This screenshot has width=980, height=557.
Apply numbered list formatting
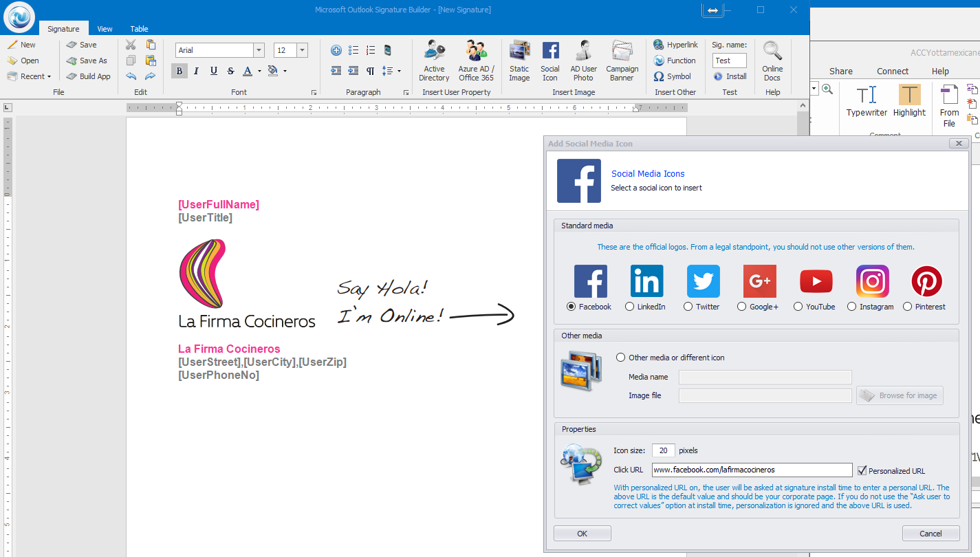point(371,50)
